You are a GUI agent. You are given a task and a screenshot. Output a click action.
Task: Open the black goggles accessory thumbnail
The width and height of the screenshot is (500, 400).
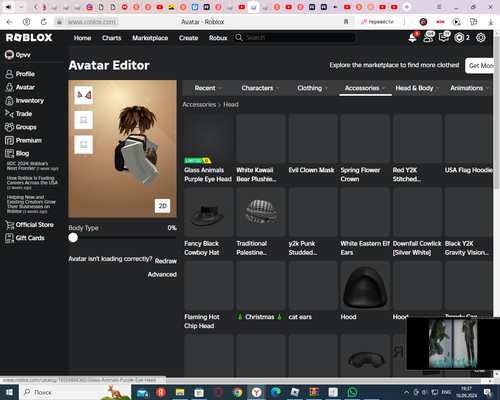[x=365, y=356]
